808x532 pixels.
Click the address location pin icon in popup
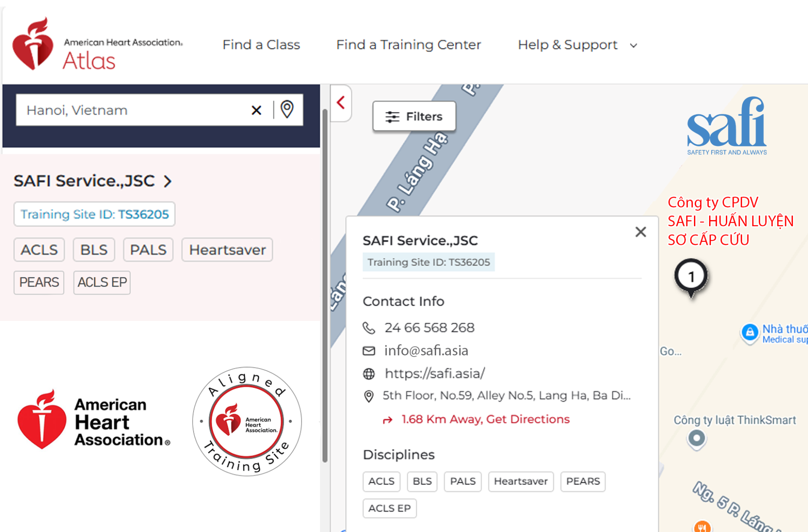click(369, 396)
